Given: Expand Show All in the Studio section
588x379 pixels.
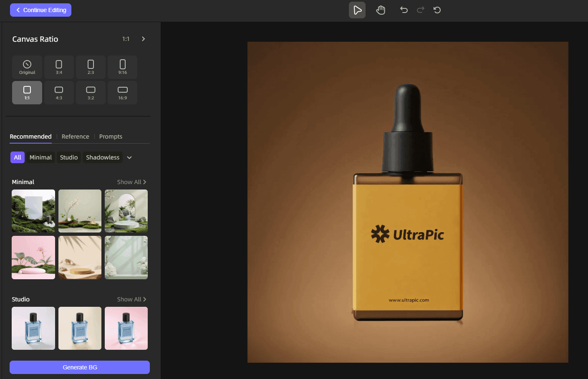Looking at the screenshot, I should (x=131, y=299).
